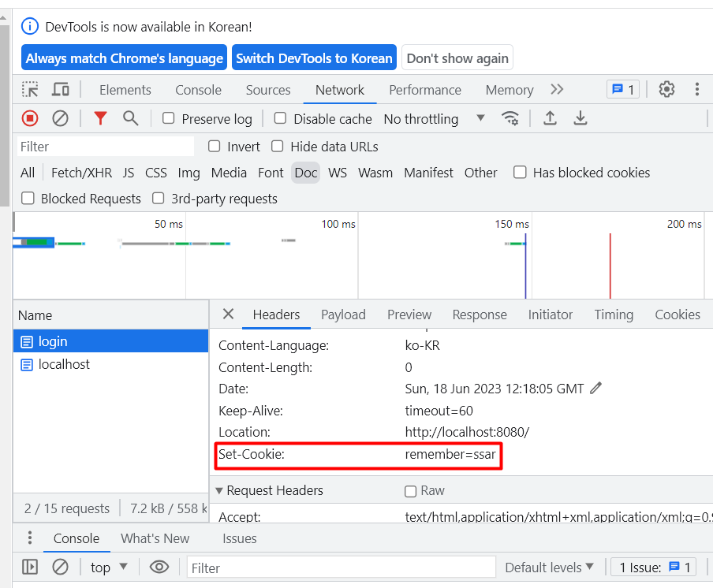Viewport: 713px width, 588px height.
Task: Select the login request
Action: click(x=111, y=341)
